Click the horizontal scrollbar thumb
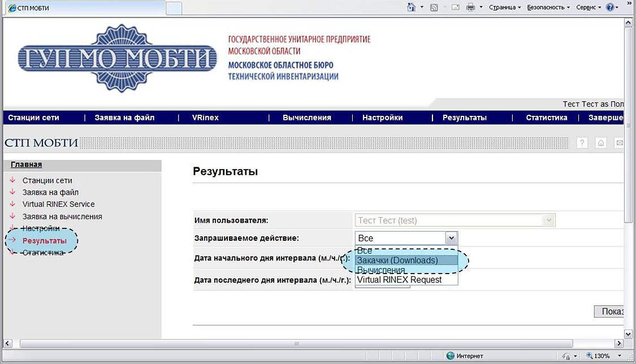The image size is (636, 364). [296, 343]
